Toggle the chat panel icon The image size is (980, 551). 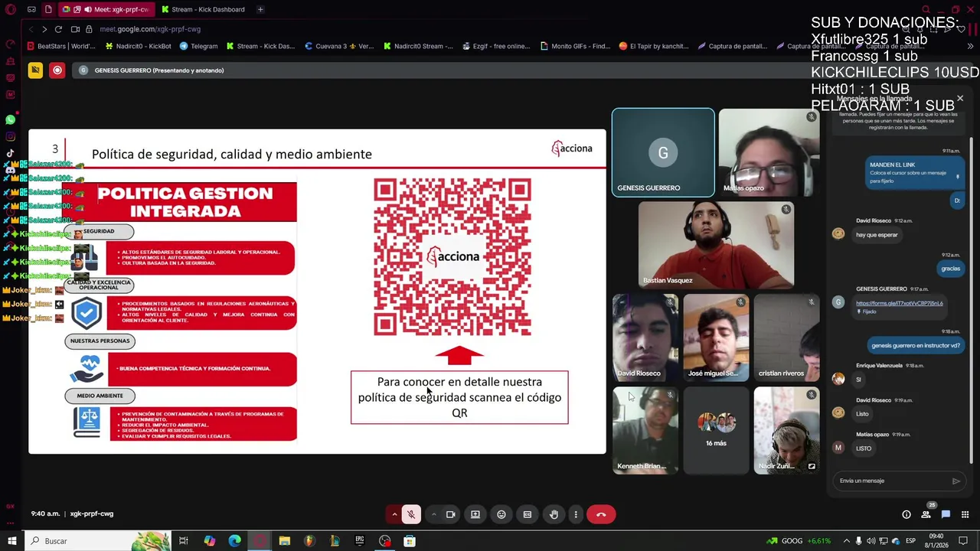[946, 514]
